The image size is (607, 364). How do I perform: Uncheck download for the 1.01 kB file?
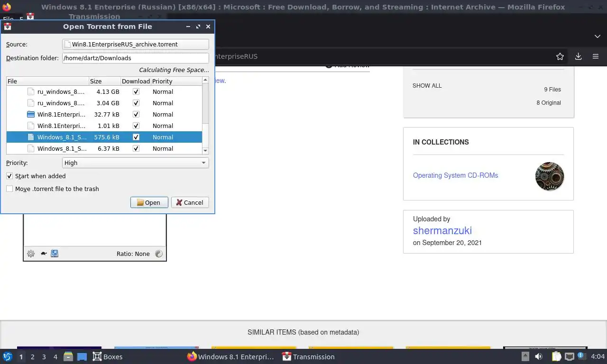136,126
